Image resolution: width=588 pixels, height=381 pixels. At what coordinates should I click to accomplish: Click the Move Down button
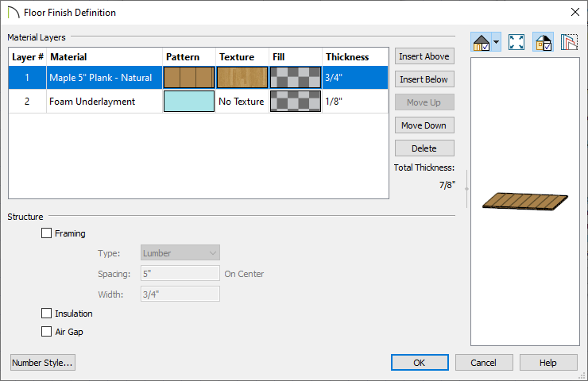(x=424, y=125)
